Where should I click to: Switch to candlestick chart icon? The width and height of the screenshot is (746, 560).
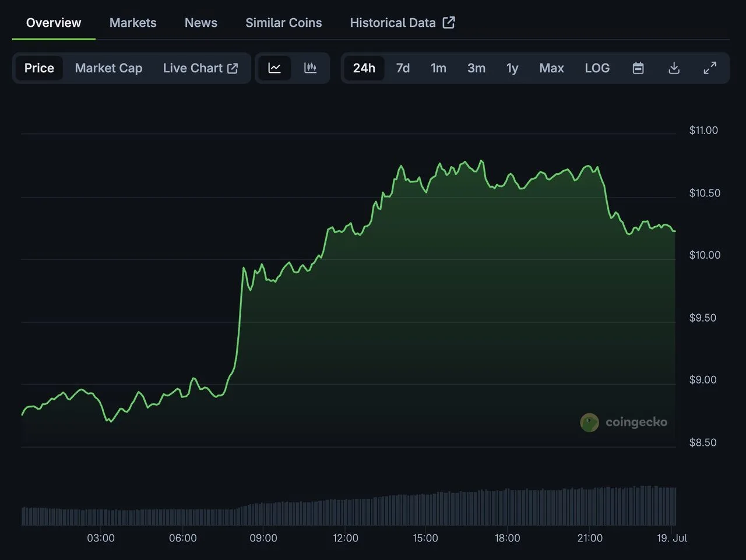click(x=311, y=68)
